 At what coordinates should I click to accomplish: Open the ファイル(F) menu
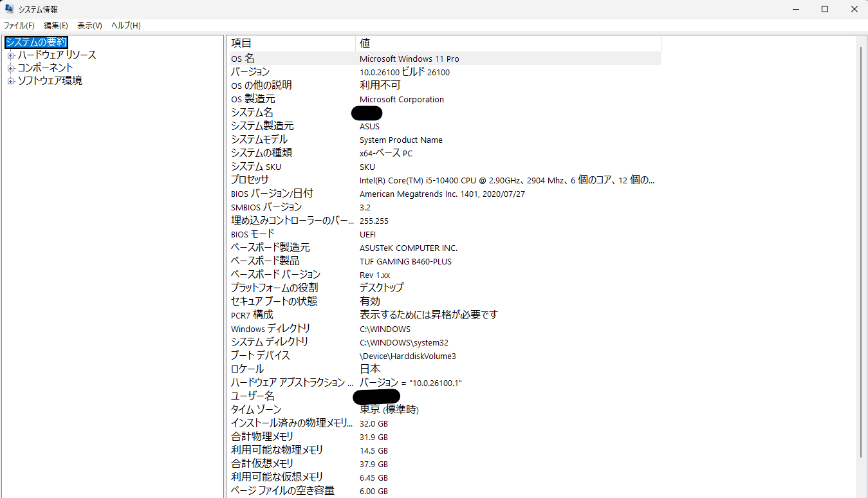[x=19, y=26]
